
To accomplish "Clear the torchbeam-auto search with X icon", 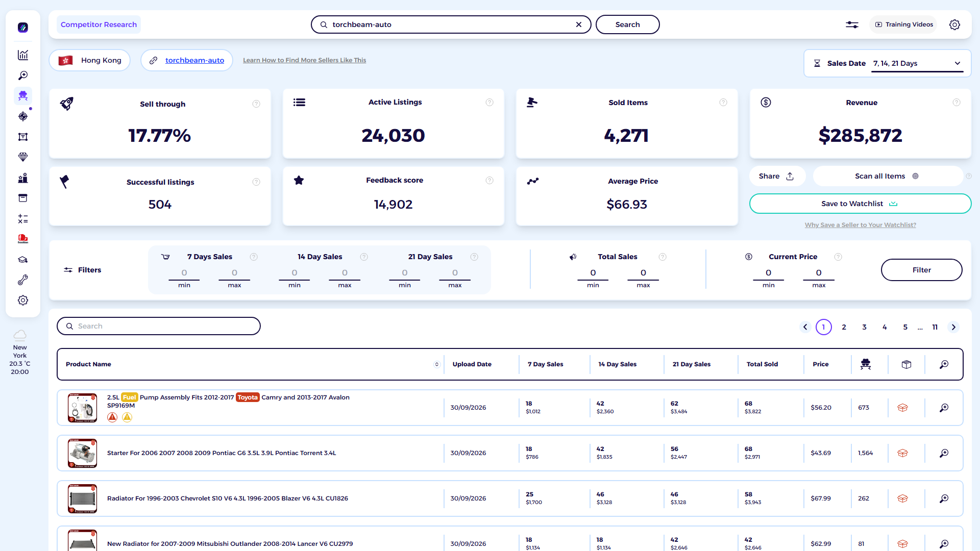I will (579, 24).
